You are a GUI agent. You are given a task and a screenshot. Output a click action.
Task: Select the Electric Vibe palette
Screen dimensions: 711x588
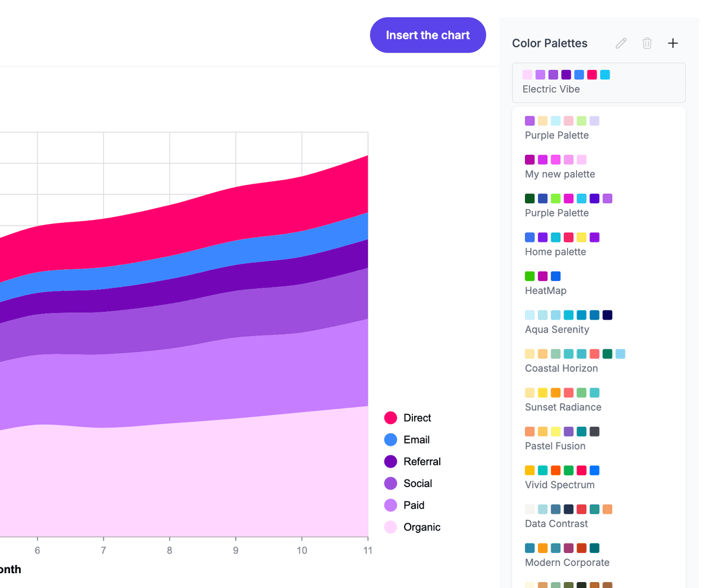(598, 83)
